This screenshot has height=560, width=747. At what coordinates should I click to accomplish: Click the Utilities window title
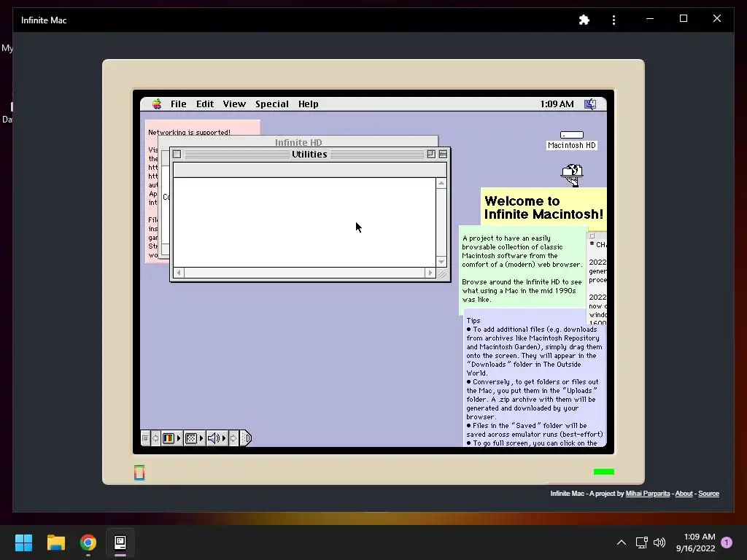[x=309, y=154]
